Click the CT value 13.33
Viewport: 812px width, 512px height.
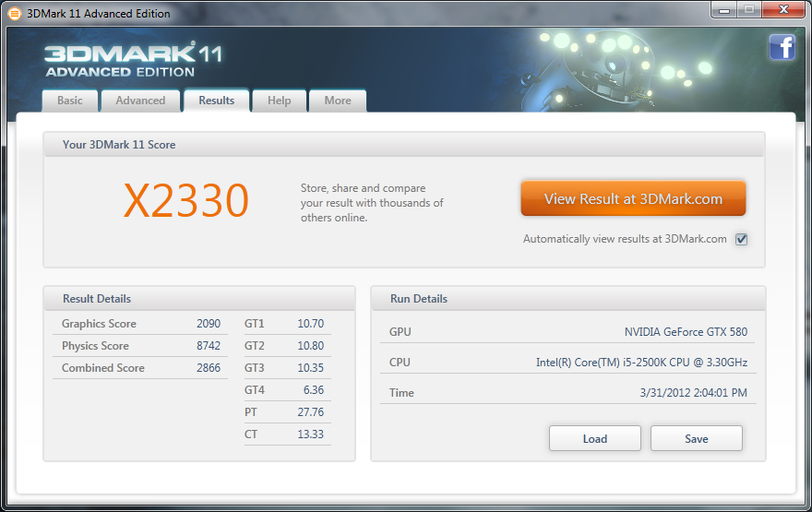pos(311,435)
